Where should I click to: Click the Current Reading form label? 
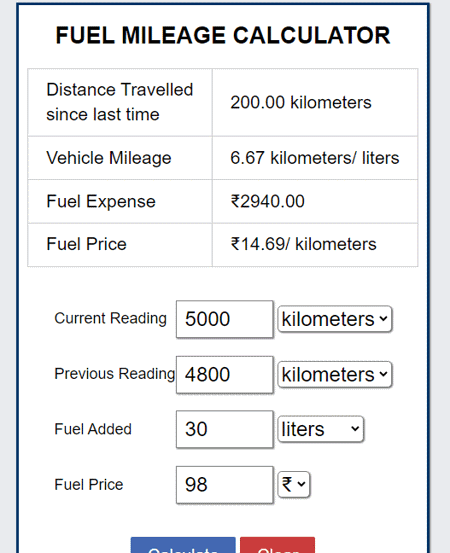tap(110, 318)
